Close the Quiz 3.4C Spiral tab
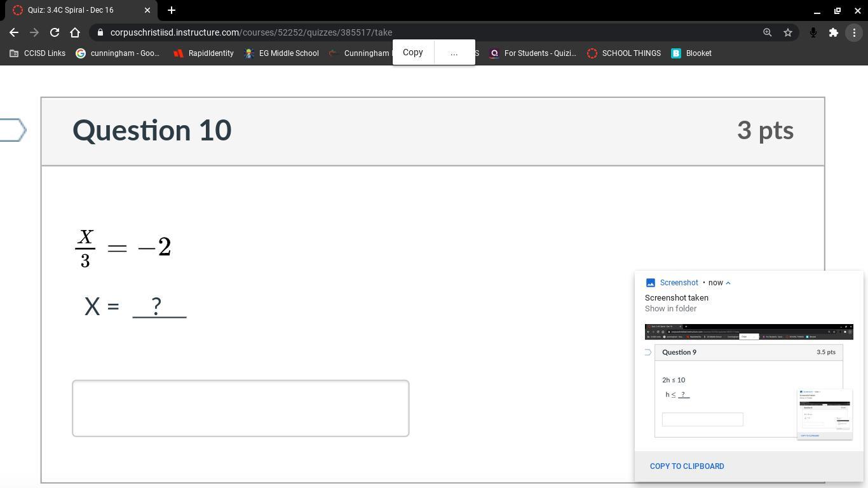Viewport: 868px width, 488px height. 147,10
